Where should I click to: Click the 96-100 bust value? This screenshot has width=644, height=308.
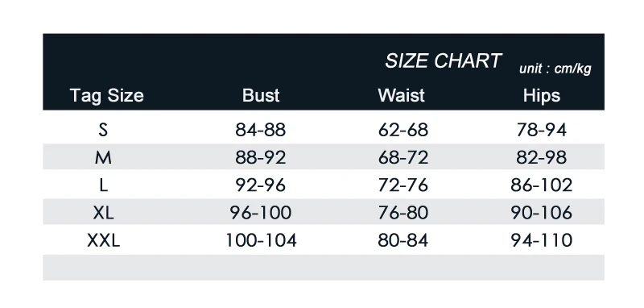point(260,213)
